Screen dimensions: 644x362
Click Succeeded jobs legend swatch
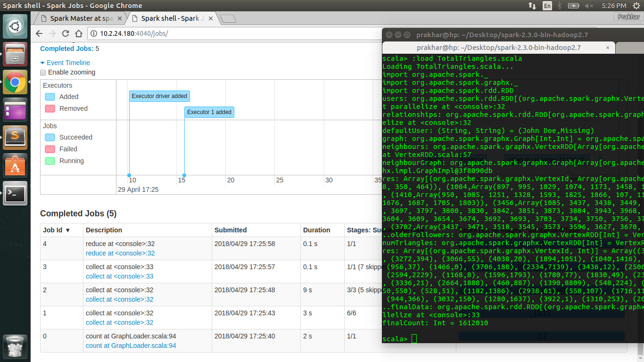pos(50,137)
